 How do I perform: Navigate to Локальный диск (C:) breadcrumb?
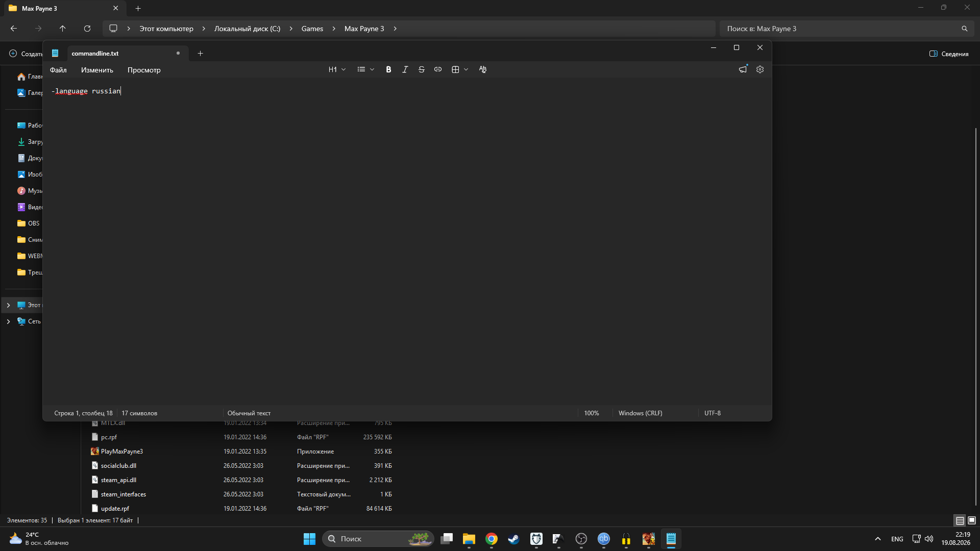point(247,29)
